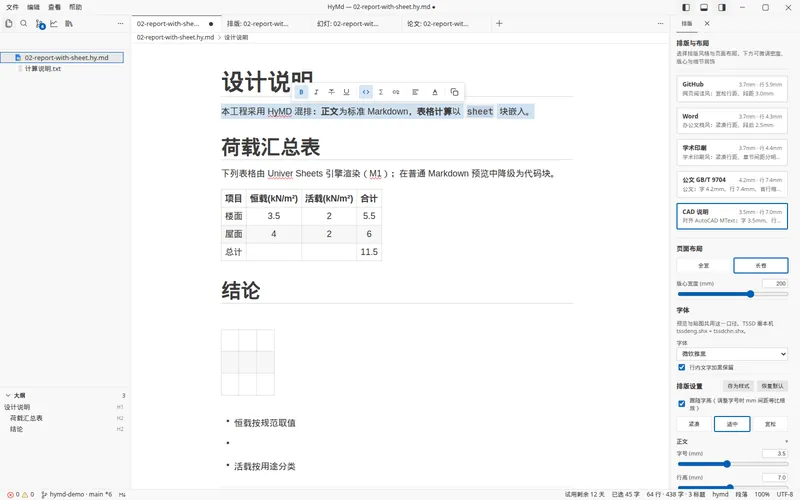800x500 pixels.
Task: Open the line chart icon in sidebar
Action: [54, 23]
